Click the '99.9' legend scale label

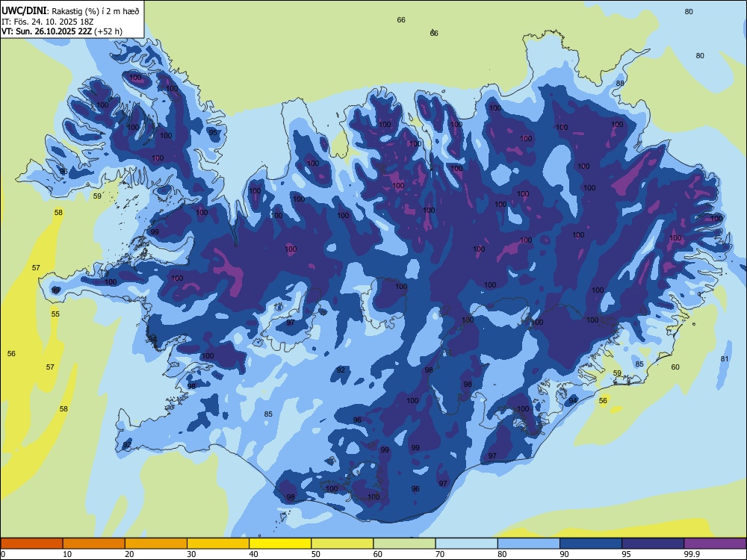point(691,554)
